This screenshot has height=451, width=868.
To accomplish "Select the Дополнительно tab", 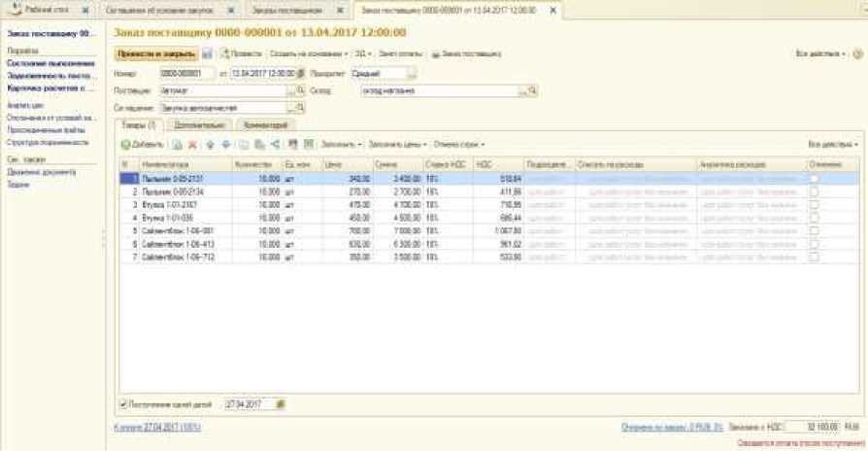I will click(x=199, y=125).
